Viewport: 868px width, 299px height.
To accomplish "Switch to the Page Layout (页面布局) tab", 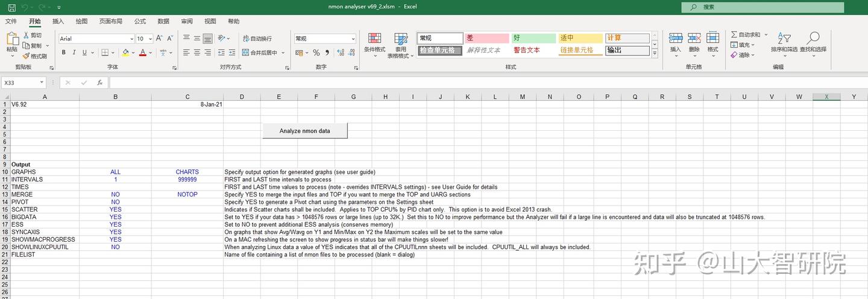I will pyautogui.click(x=111, y=21).
